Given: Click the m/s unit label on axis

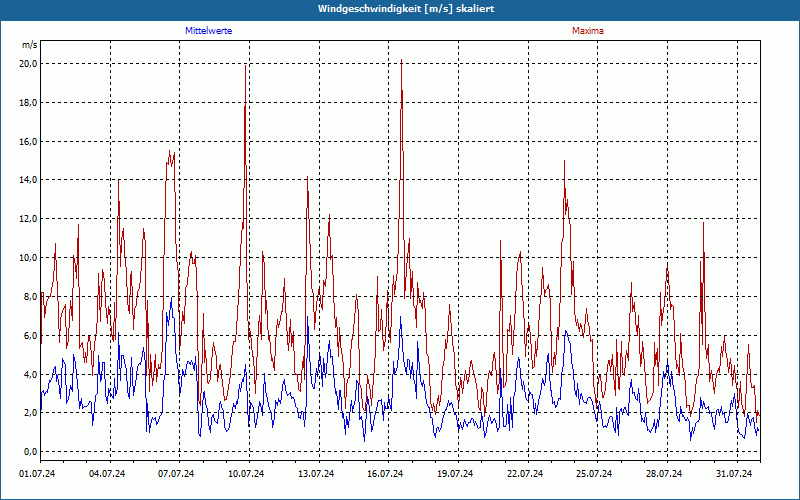Looking at the screenshot, I should pos(30,45).
